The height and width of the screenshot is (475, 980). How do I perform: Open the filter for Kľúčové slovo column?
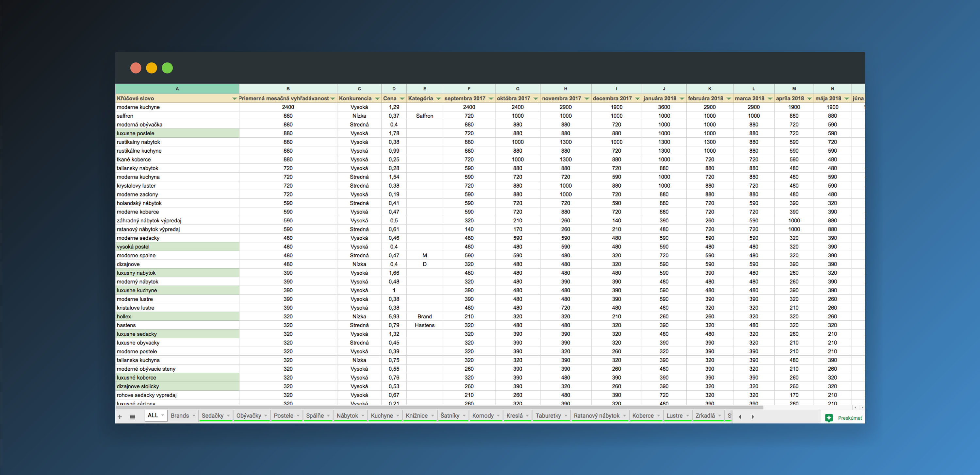point(234,98)
